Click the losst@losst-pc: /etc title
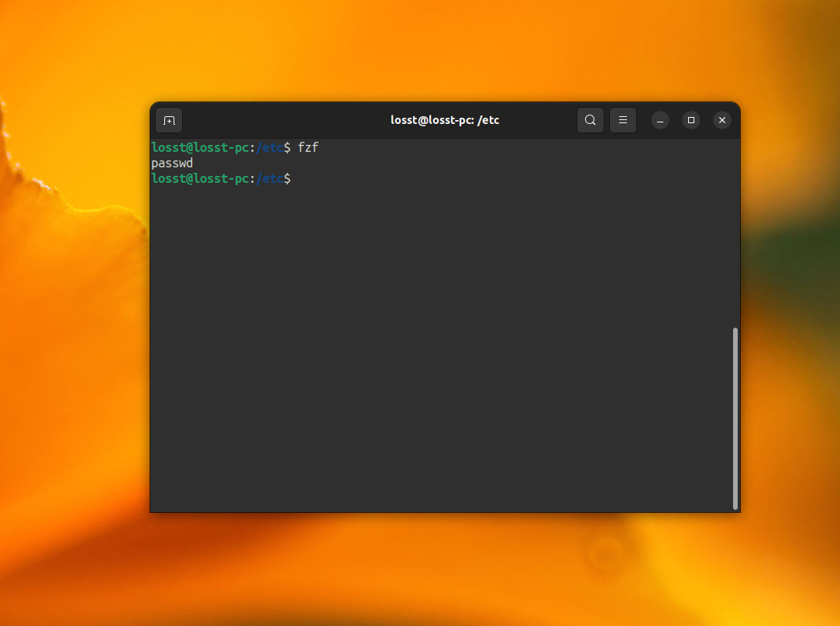This screenshot has height=626, width=840. click(445, 120)
